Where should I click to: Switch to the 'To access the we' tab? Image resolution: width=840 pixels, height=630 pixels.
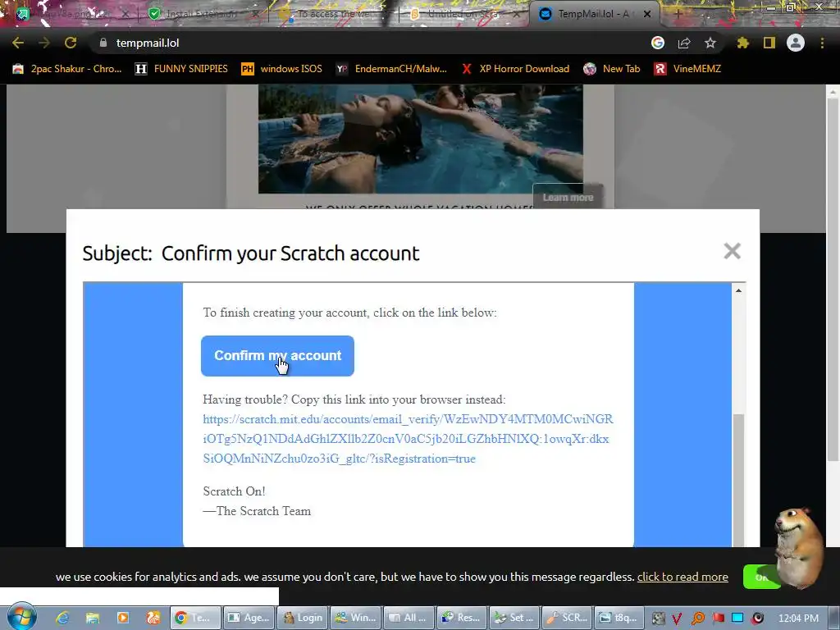(332, 14)
